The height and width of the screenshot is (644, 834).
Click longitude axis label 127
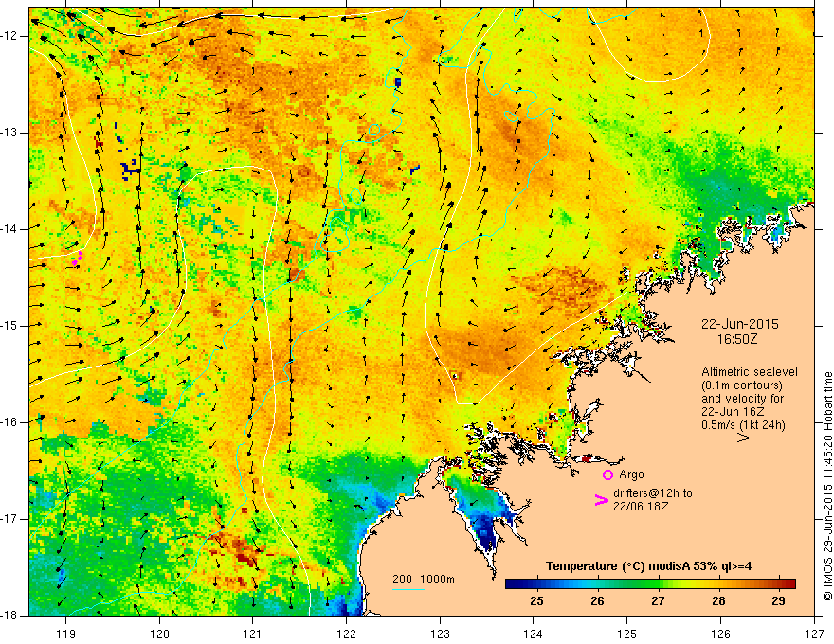tap(814, 634)
